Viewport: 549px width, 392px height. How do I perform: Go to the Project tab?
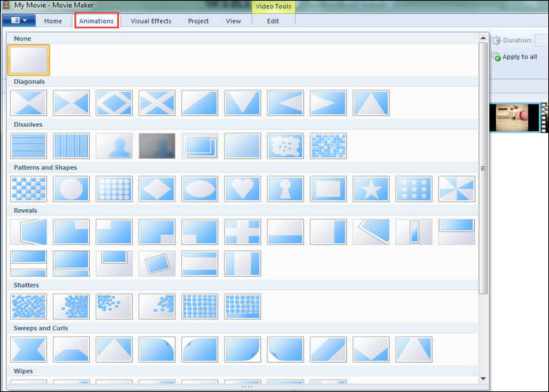click(x=198, y=21)
